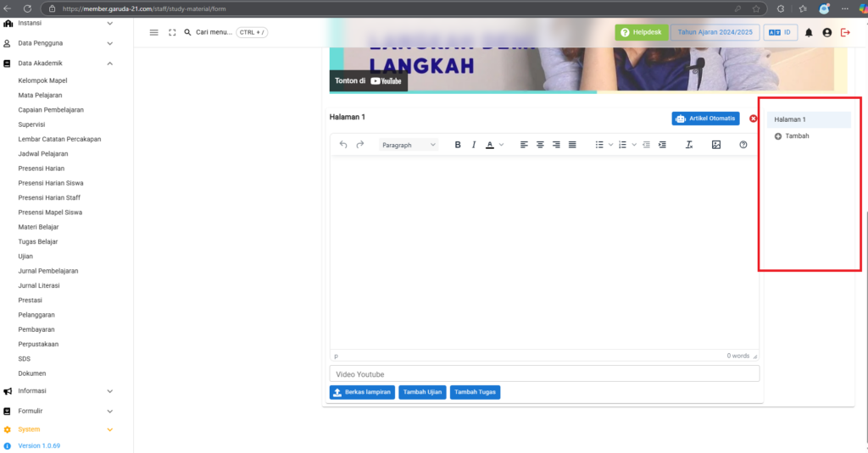Screen dimensions: 868x453
Task: Remove Halaman 1 with red X icon
Action: (754, 119)
